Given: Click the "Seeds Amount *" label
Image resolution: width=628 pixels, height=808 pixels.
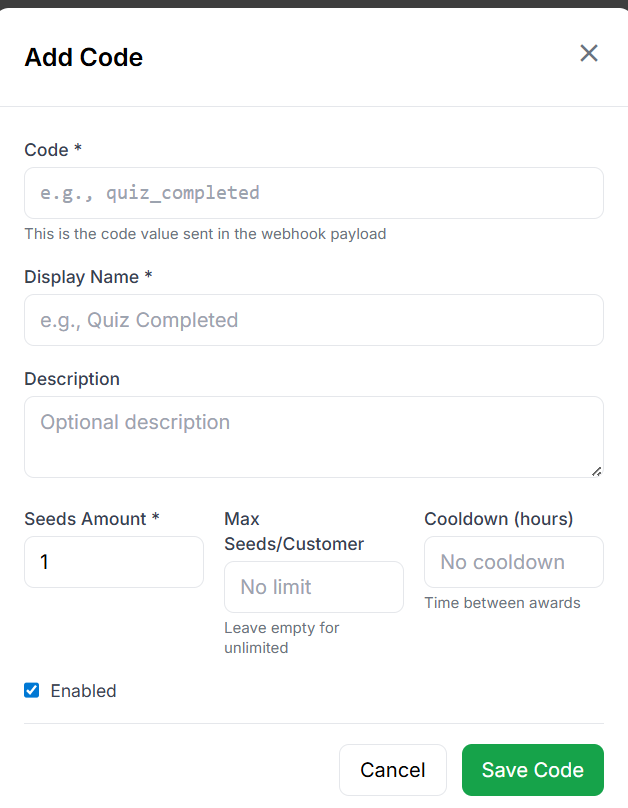Looking at the screenshot, I should 92,519.
